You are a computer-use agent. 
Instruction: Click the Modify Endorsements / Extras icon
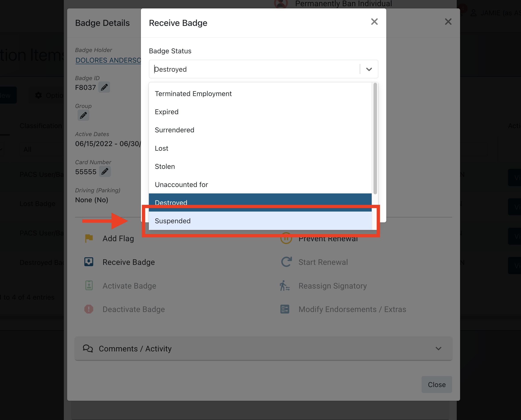point(285,309)
